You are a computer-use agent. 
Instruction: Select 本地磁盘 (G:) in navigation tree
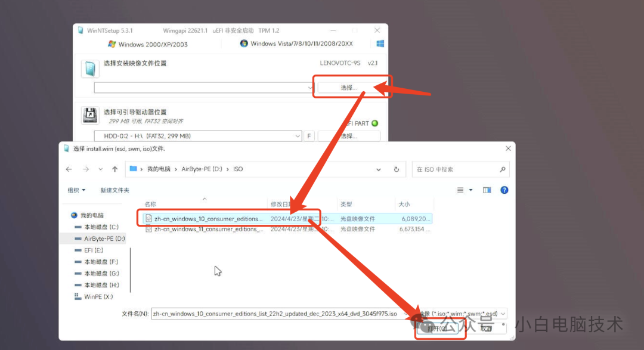(x=97, y=273)
